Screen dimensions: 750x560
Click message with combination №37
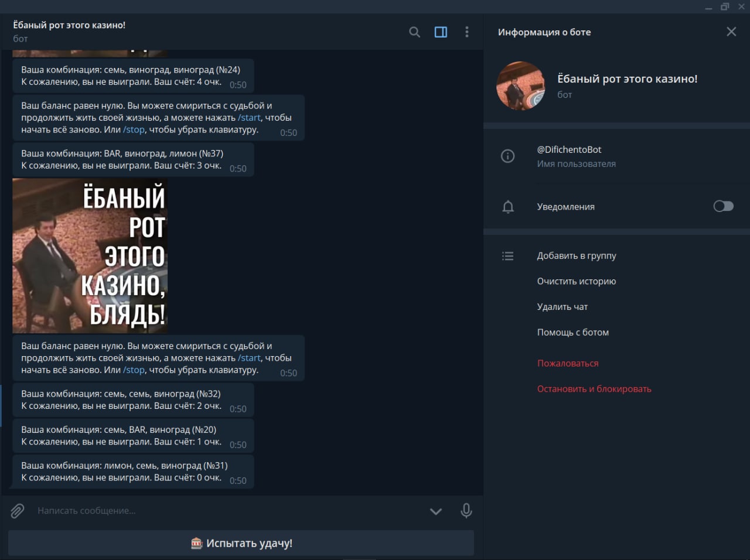133,159
